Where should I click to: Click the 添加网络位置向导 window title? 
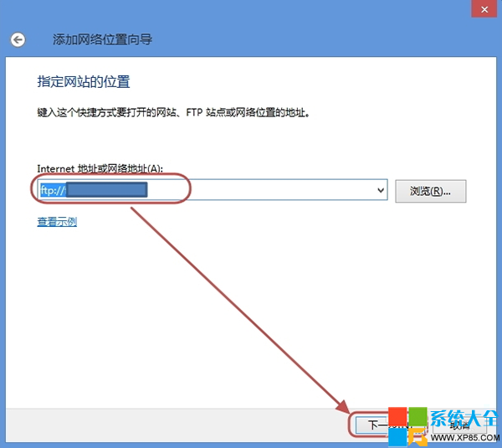(x=102, y=39)
